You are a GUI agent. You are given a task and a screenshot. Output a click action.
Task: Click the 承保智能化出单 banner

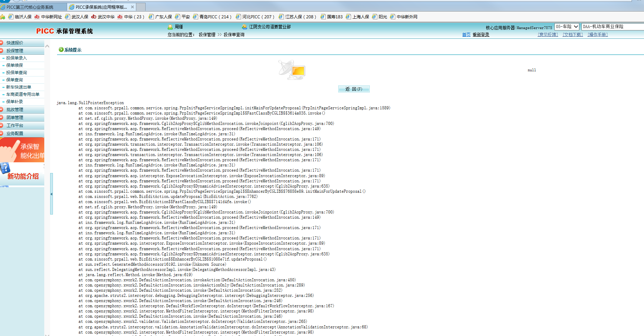[x=22, y=150]
